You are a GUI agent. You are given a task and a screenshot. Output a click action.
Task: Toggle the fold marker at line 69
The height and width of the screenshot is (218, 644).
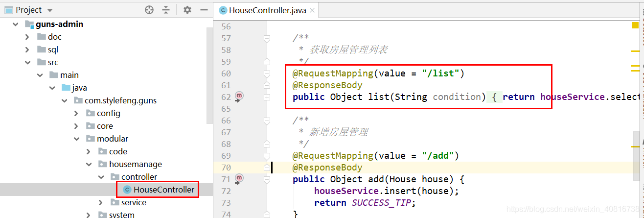267,156
